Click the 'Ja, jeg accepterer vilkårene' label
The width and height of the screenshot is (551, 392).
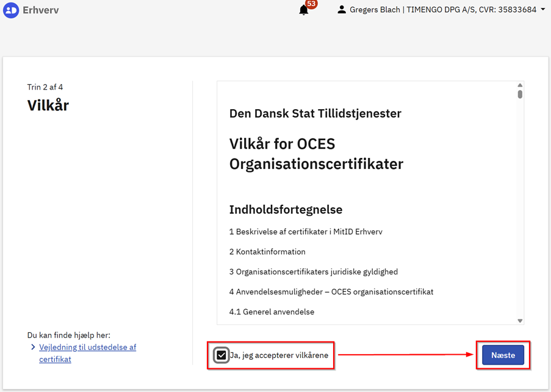pyautogui.click(x=279, y=355)
